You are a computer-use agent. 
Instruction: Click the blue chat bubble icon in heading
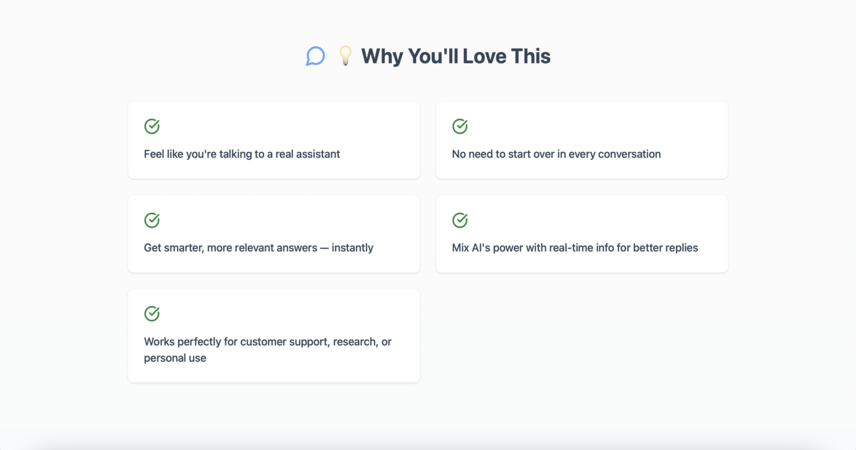(316, 56)
